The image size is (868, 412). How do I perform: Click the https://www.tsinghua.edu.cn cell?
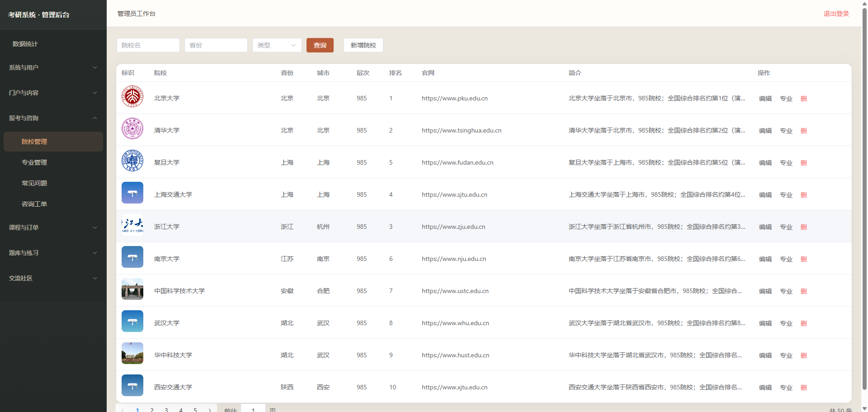pyautogui.click(x=462, y=130)
